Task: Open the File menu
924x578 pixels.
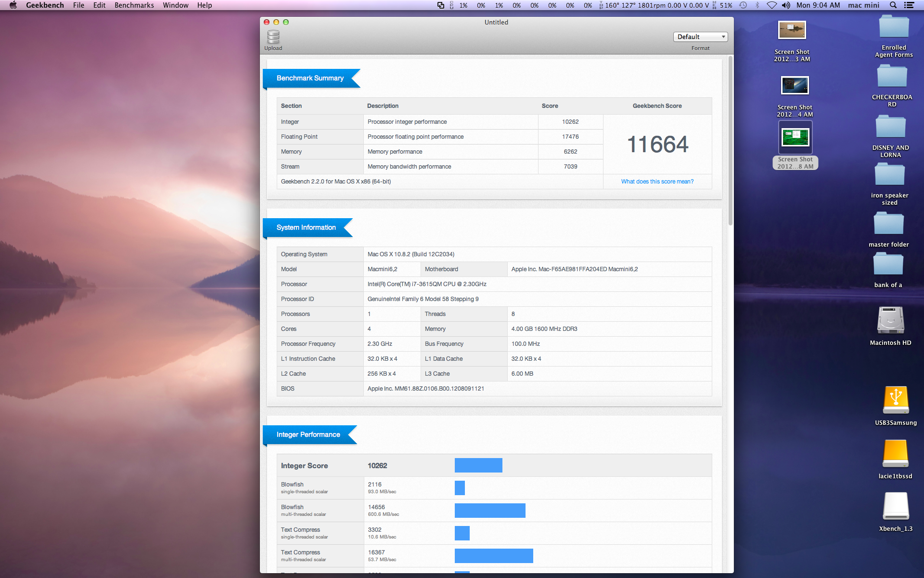Action: point(78,5)
